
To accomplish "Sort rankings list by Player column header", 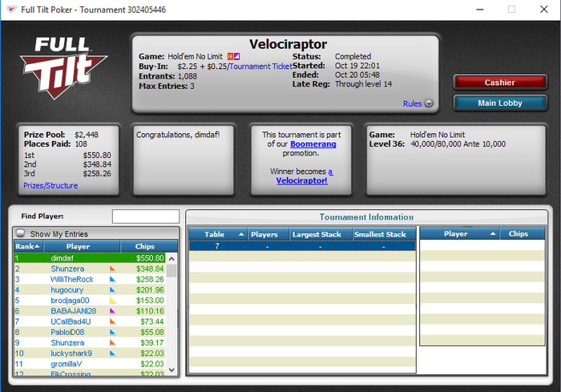I will coord(82,246).
